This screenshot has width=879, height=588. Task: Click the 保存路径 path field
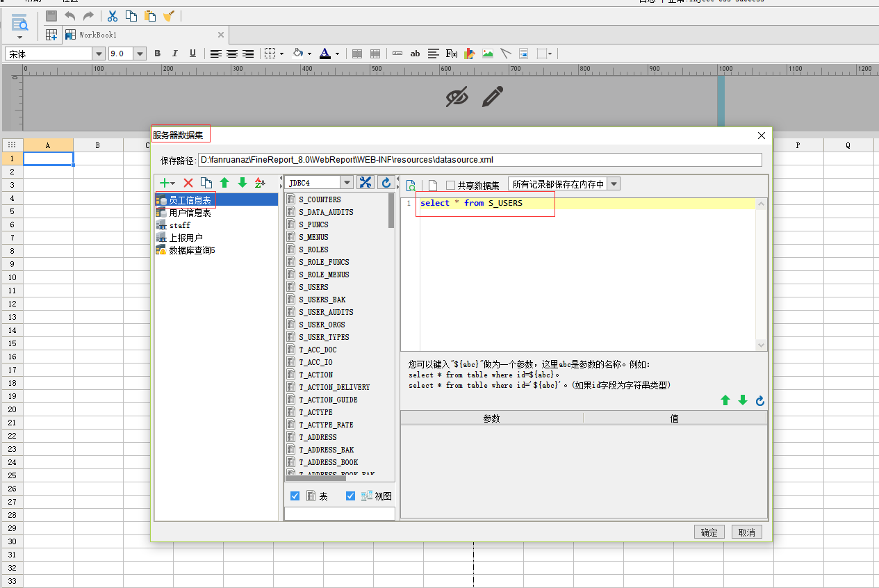[x=480, y=160]
